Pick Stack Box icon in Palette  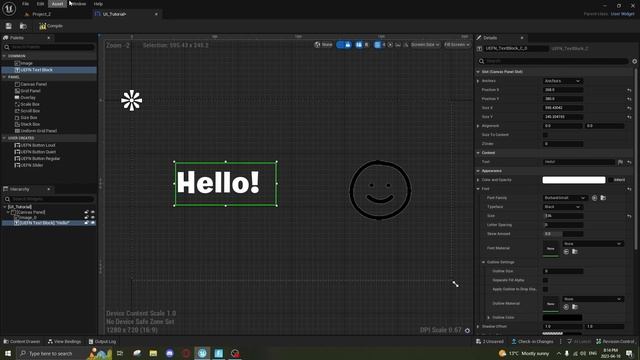[x=17, y=124]
